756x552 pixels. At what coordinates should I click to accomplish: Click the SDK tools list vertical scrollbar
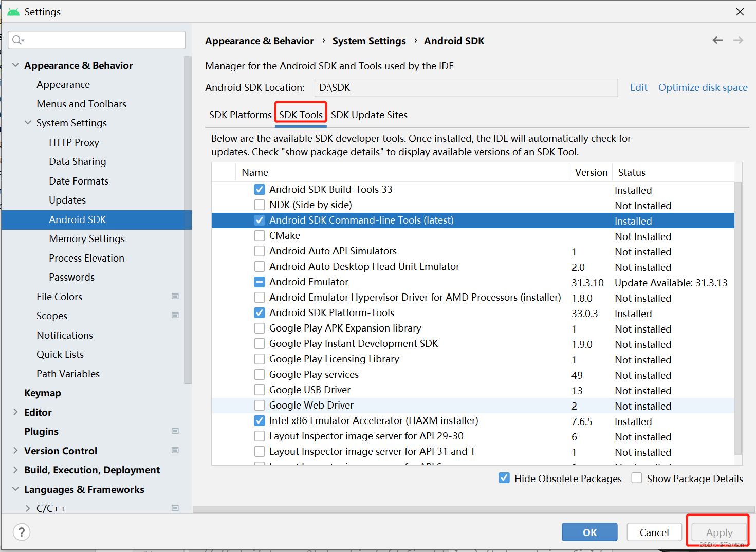pyautogui.click(x=739, y=318)
